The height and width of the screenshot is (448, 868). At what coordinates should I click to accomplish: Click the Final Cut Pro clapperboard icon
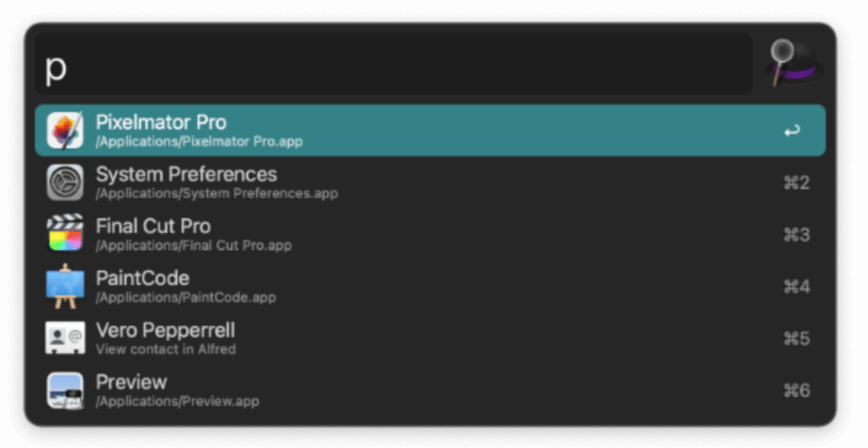(64, 234)
